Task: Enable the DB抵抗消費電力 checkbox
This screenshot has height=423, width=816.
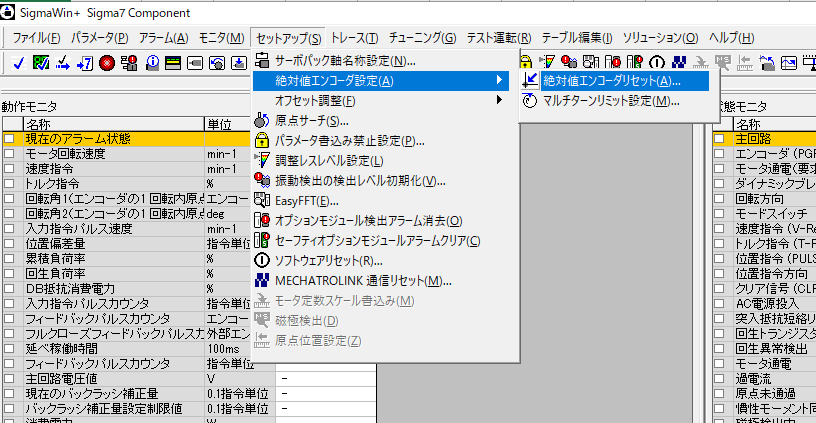Action: (9, 289)
